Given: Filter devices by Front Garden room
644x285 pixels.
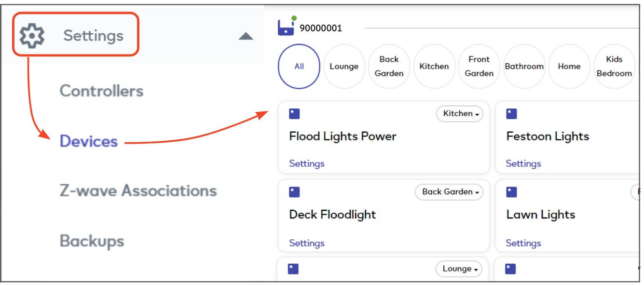Looking at the screenshot, I should tap(479, 67).
